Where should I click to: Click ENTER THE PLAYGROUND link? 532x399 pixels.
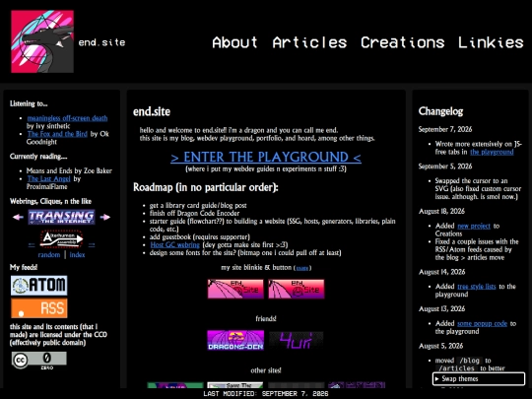click(x=266, y=157)
